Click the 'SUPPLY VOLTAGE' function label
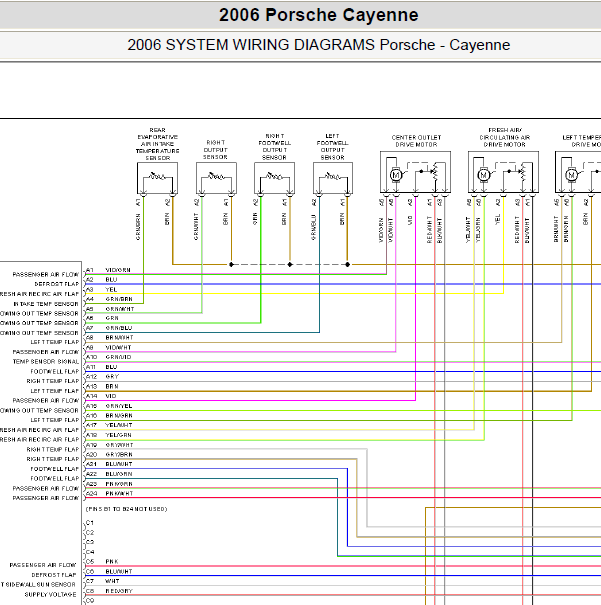Image resolution: width=601 pixels, height=605 pixels. [x=51, y=595]
